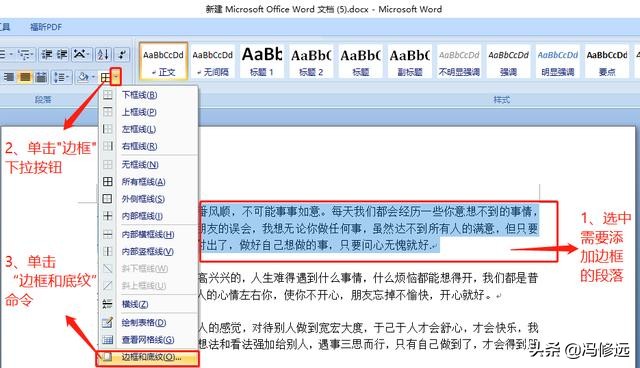Apply the 无间隔 style
640x368 pixels.
[x=213, y=61]
